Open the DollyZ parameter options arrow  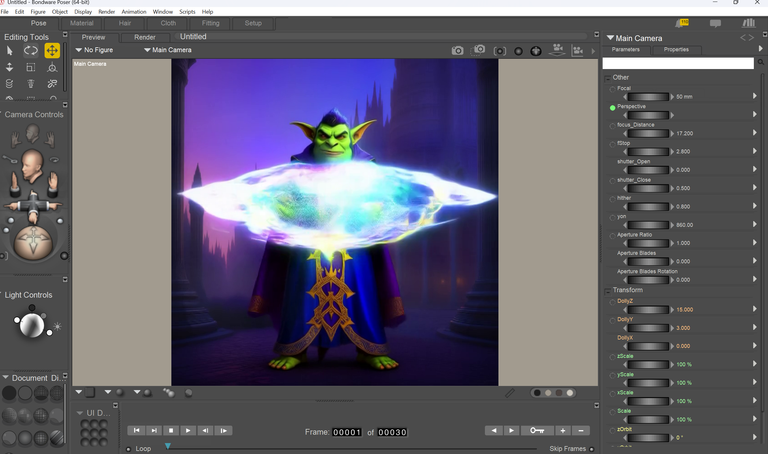[755, 309]
